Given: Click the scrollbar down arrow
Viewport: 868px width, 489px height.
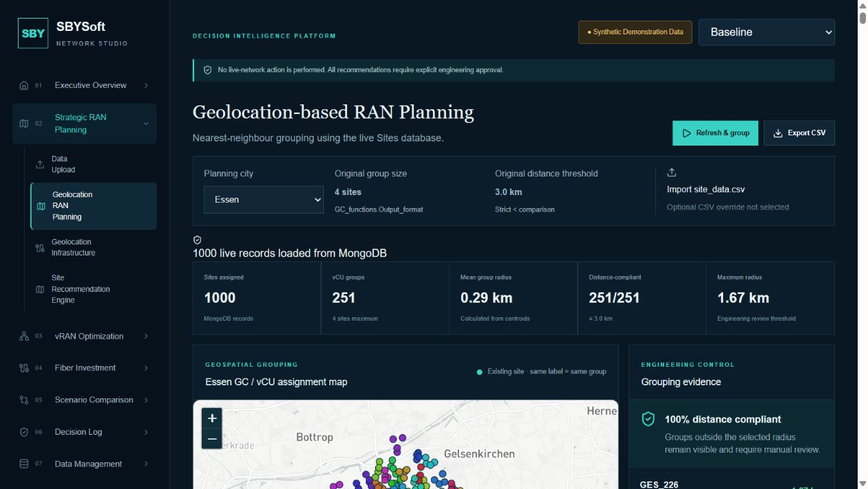Looking at the screenshot, I should pos(863,484).
